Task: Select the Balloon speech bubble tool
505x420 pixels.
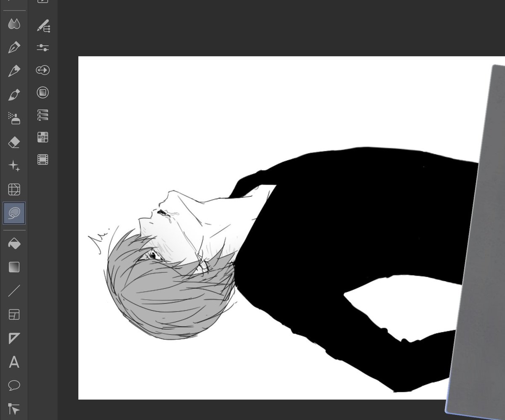Action: point(14,385)
